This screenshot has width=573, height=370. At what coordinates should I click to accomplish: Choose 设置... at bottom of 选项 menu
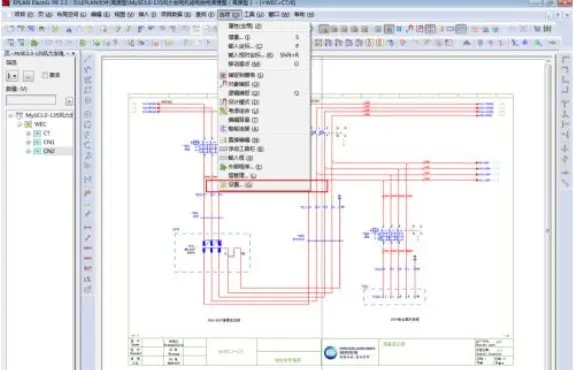pos(265,185)
